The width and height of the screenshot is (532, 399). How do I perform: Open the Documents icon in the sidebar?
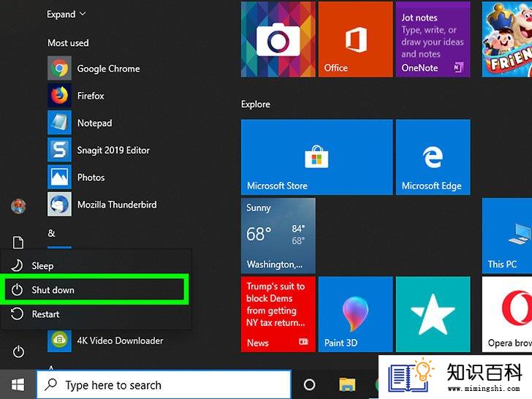point(18,243)
